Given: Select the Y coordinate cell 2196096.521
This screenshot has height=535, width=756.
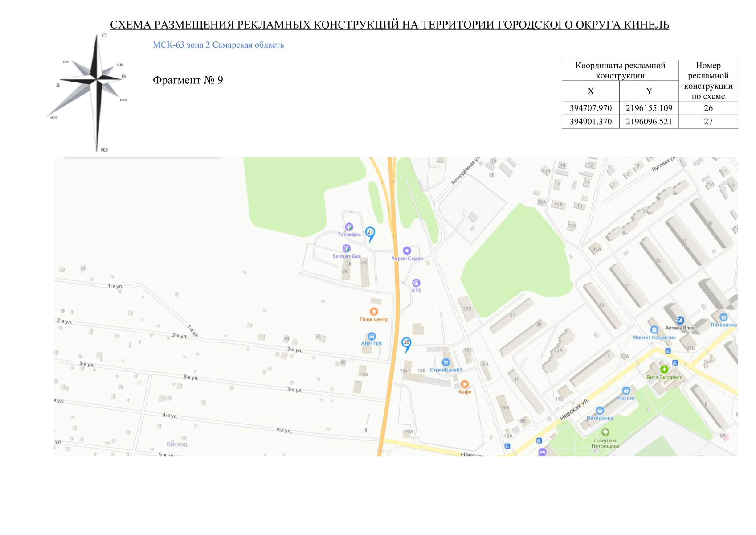Looking at the screenshot, I should click(649, 122).
